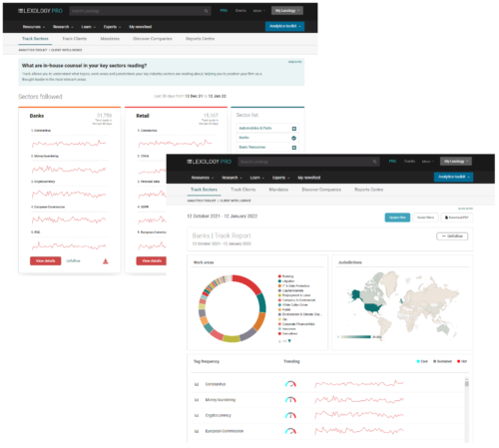Open Mandates tab in front window
499x448 pixels.
(278, 190)
